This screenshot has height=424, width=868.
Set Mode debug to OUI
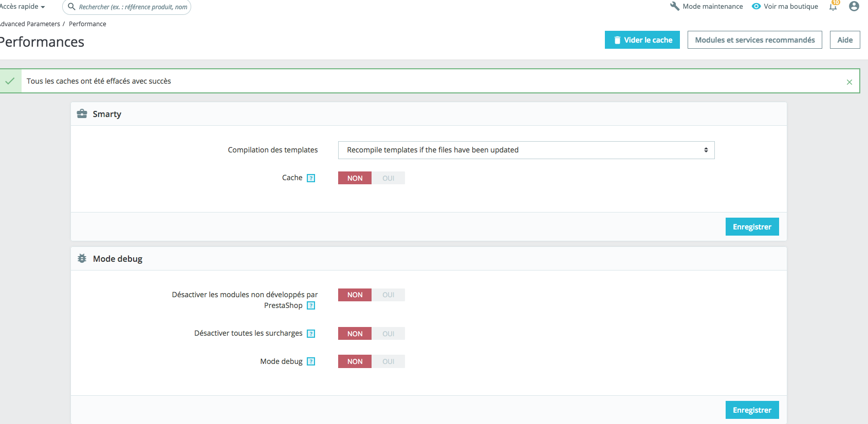(388, 361)
